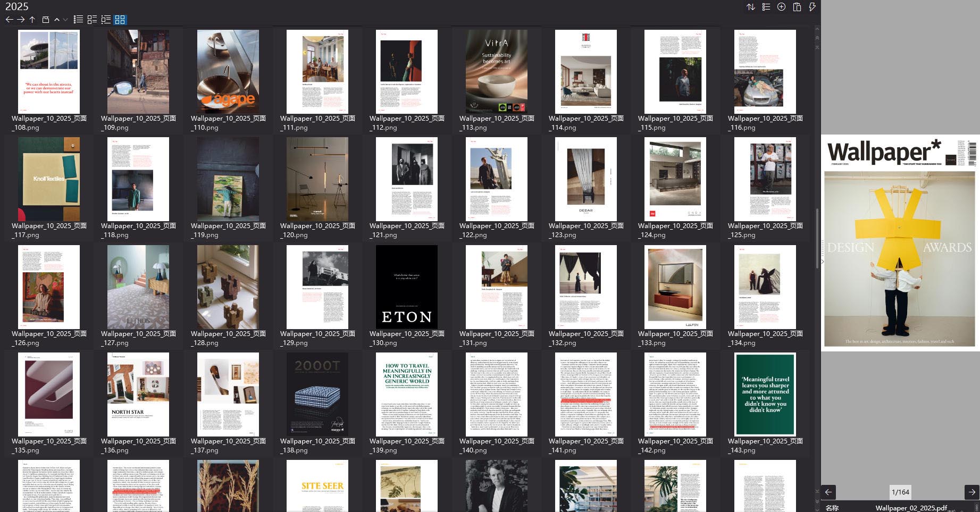Switch to large thumbnails grid view
980x512 pixels.
pyautogui.click(x=119, y=20)
